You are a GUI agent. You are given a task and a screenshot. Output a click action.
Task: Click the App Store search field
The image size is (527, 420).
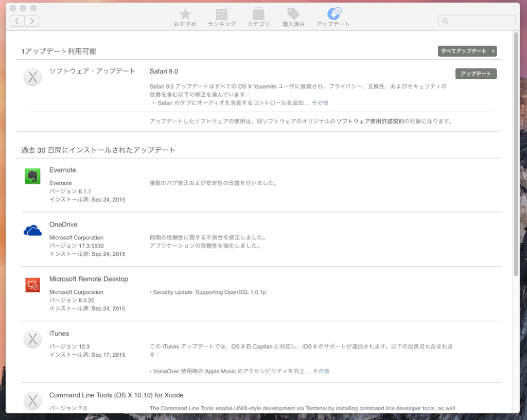477,21
